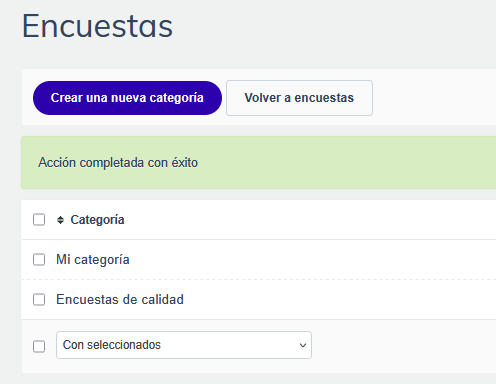Click the empty area of the green success banner
The width and height of the screenshot is (496, 384).
pos(347,163)
